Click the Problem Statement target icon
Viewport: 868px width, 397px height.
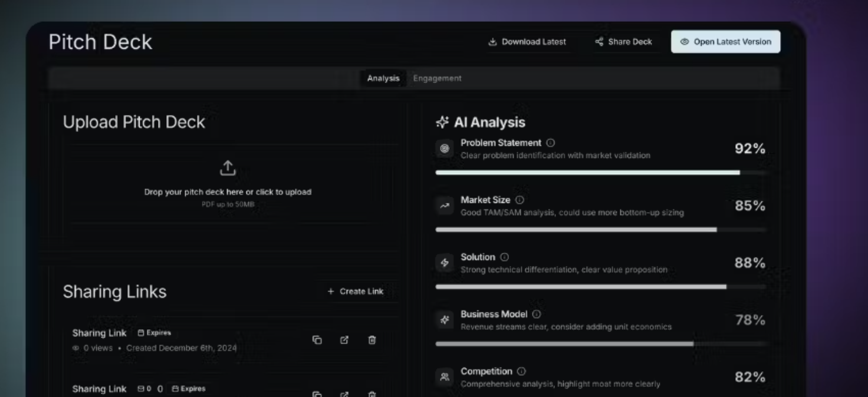[x=445, y=149]
